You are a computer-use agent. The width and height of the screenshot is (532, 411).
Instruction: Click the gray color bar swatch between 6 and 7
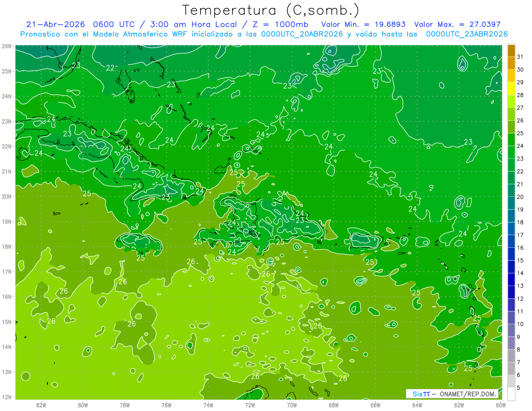tap(511, 368)
